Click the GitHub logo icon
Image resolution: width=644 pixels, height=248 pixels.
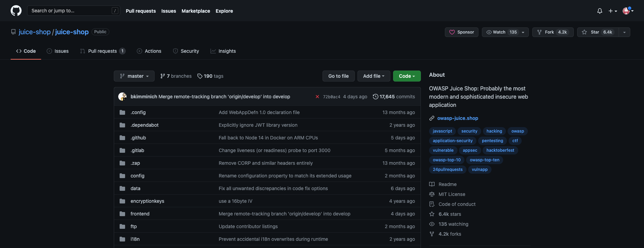coord(16,11)
